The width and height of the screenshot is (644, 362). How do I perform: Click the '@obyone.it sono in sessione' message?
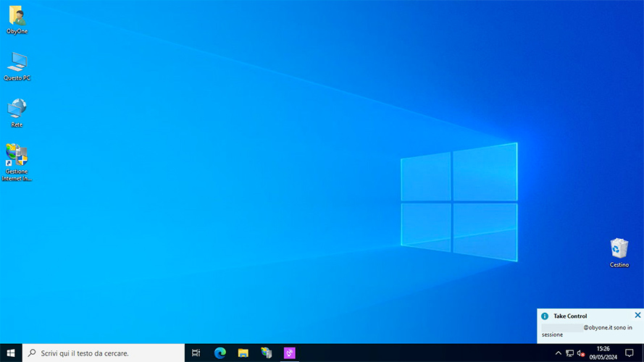coord(587,331)
